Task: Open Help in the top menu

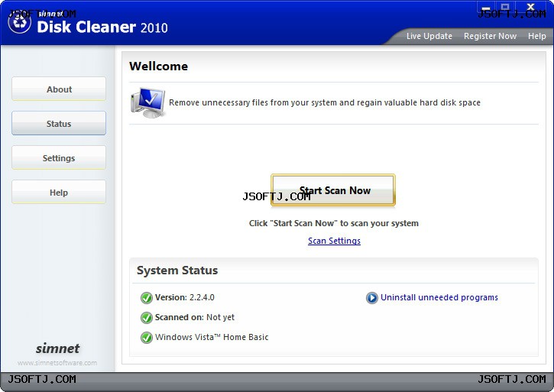Action: tap(536, 36)
